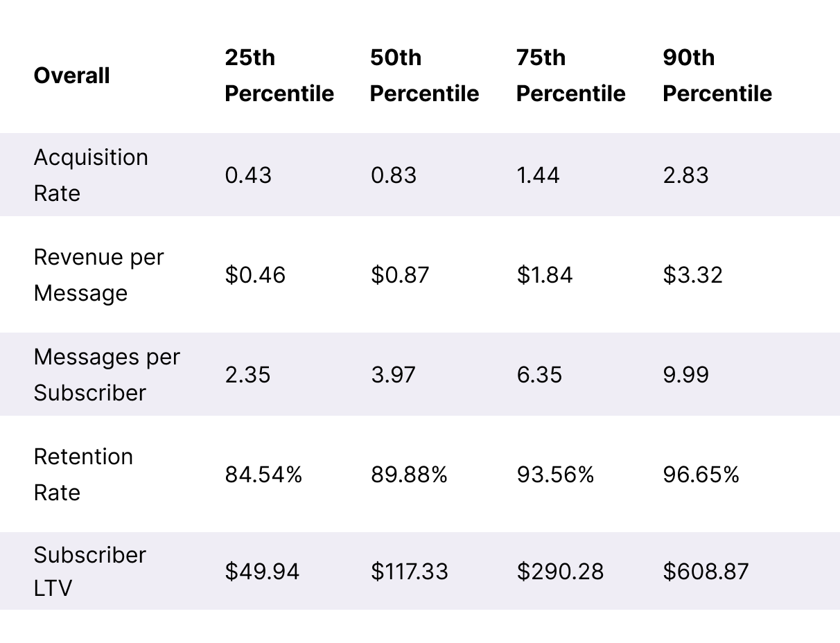Select the Subscriber LTV row label
Image resolution: width=840 pixels, height=643 pixels.
pyautogui.click(x=89, y=572)
